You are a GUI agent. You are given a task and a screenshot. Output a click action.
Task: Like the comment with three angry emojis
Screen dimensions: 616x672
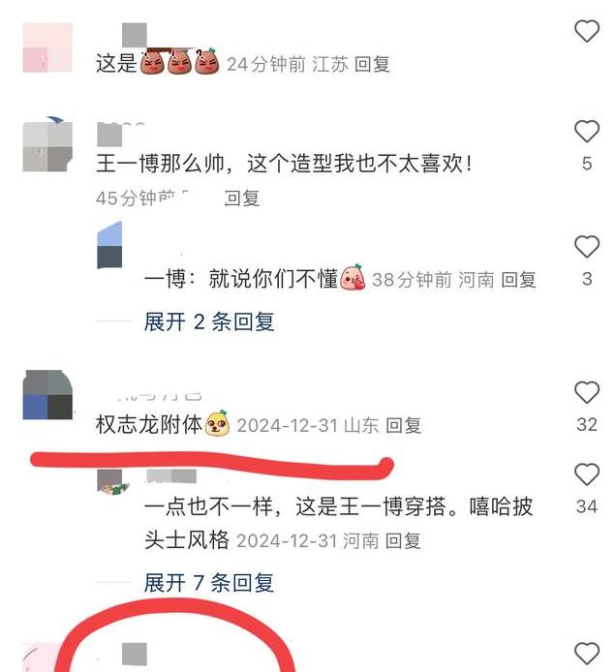click(586, 31)
